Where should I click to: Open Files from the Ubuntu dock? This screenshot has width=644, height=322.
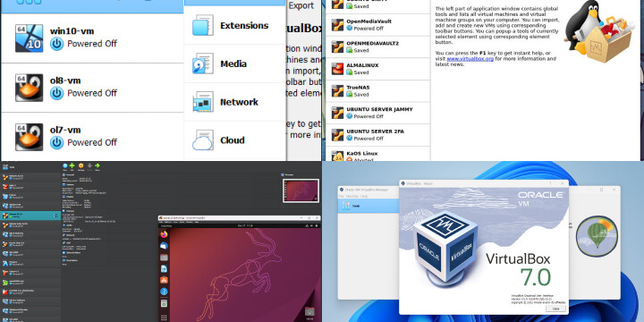coord(164,258)
